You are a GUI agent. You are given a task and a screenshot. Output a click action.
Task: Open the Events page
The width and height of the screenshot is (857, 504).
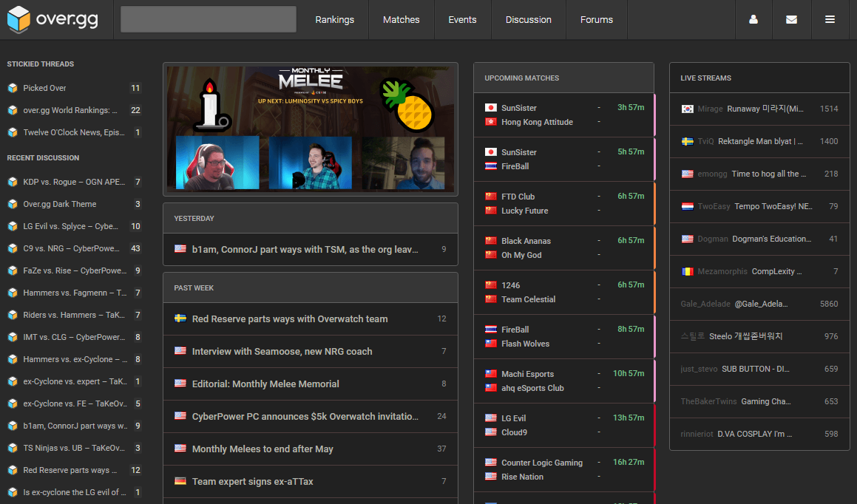462,19
